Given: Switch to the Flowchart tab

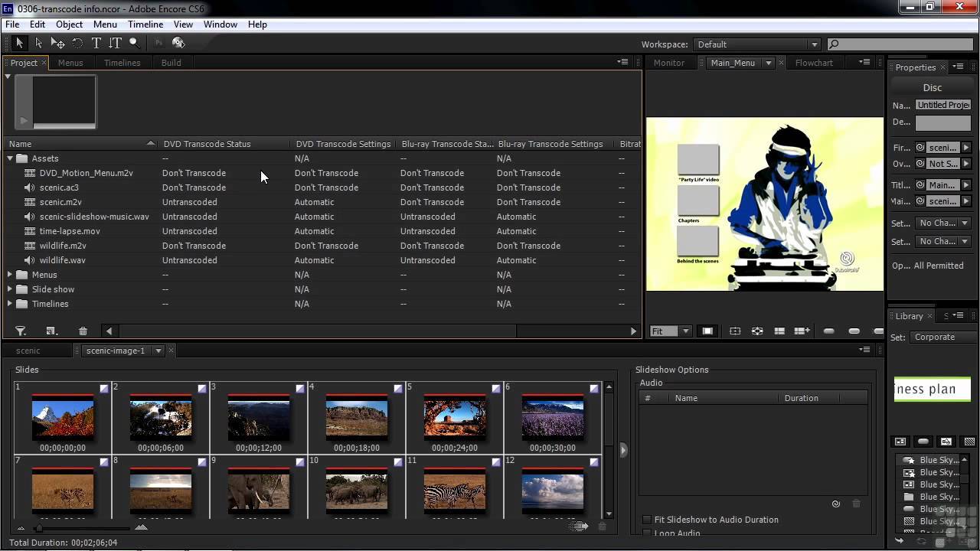Looking at the screenshot, I should point(813,63).
